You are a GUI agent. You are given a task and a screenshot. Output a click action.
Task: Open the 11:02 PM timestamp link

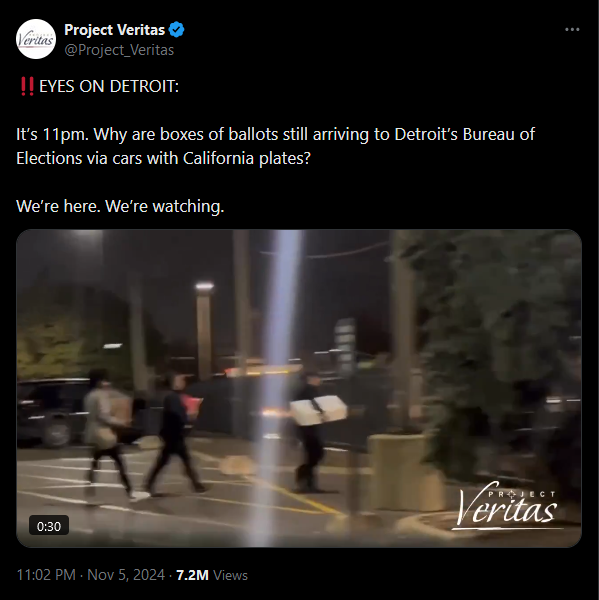click(x=46, y=575)
